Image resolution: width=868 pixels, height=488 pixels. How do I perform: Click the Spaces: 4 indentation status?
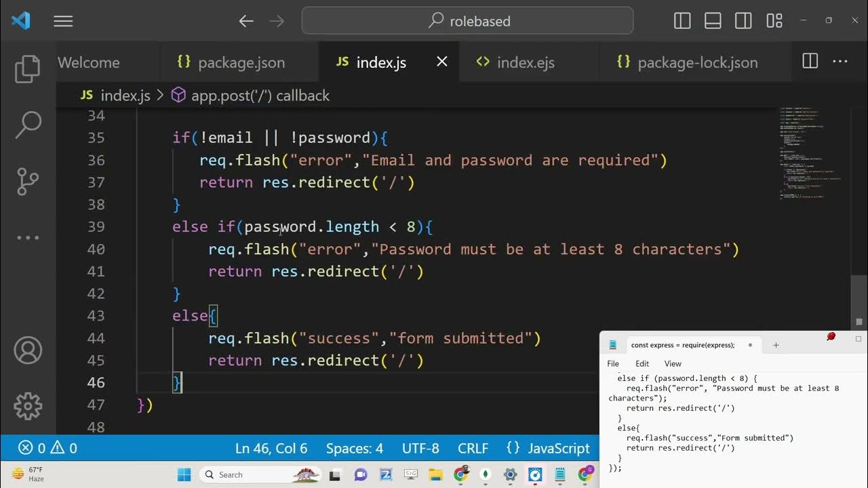(354, 448)
